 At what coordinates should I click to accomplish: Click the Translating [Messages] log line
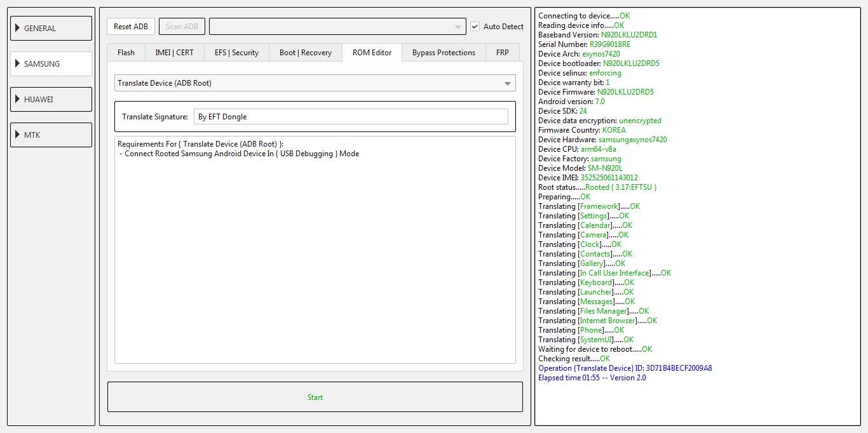click(x=587, y=302)
